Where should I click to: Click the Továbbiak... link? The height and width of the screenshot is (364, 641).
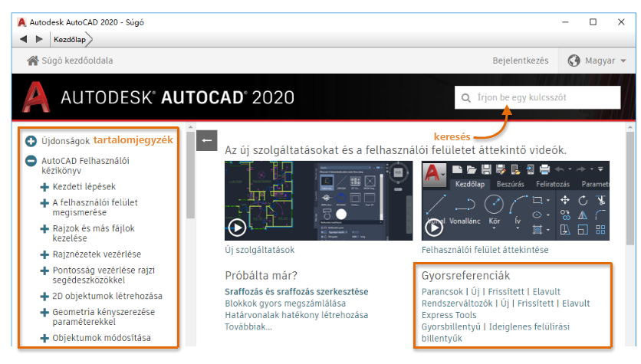coord(248,326)
